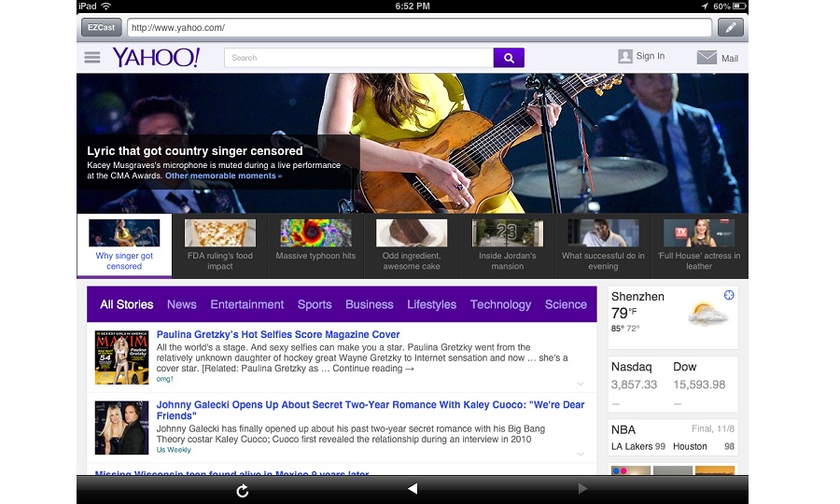Click the Yahoo! logo
Viewport: 840px width, 504px height.
click(156, 57)
